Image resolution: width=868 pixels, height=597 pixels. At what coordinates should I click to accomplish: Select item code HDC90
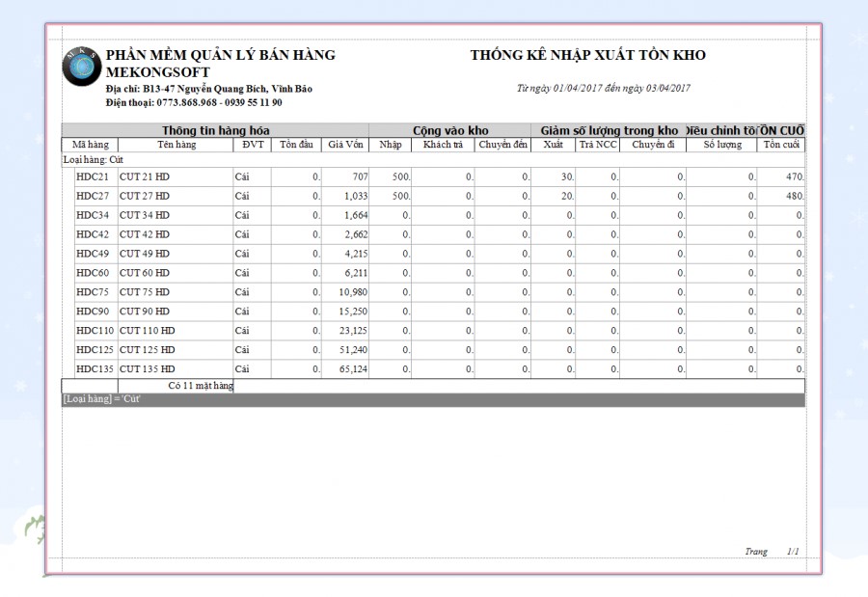[93, 312]
